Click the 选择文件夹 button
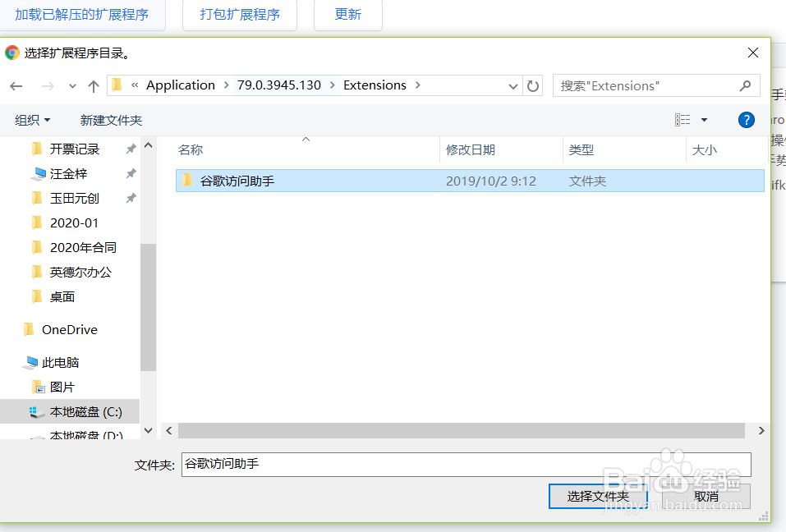Viewport: 786px width, 532px height. pyautogui.click(x=598, y=496)
